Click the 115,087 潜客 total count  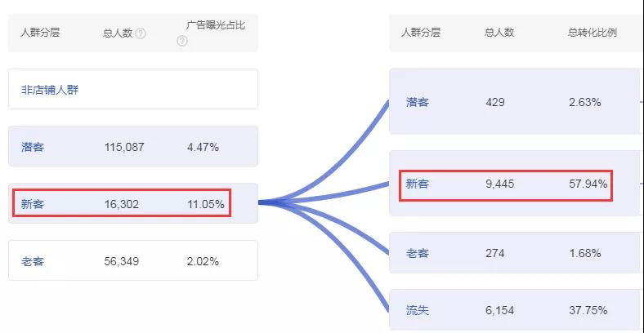pos(124,147)
